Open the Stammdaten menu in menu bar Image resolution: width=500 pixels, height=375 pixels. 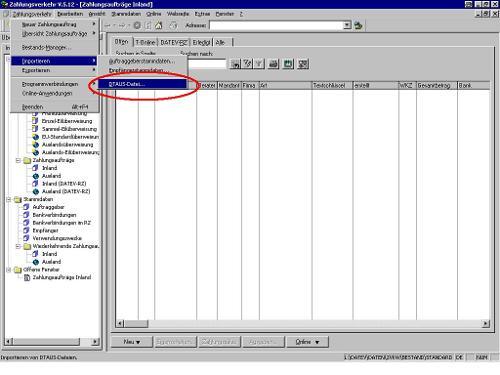[126, 14]
